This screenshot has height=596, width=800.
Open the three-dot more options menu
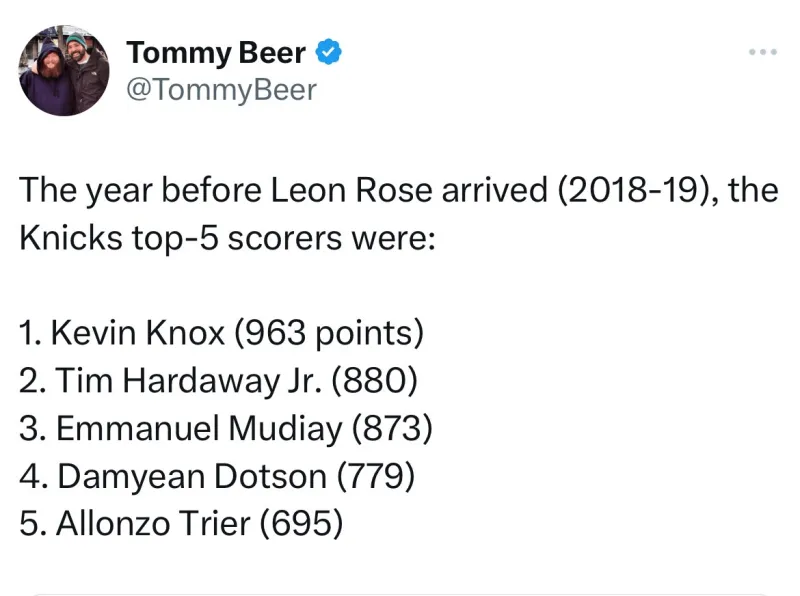click(x=762, y=52)
